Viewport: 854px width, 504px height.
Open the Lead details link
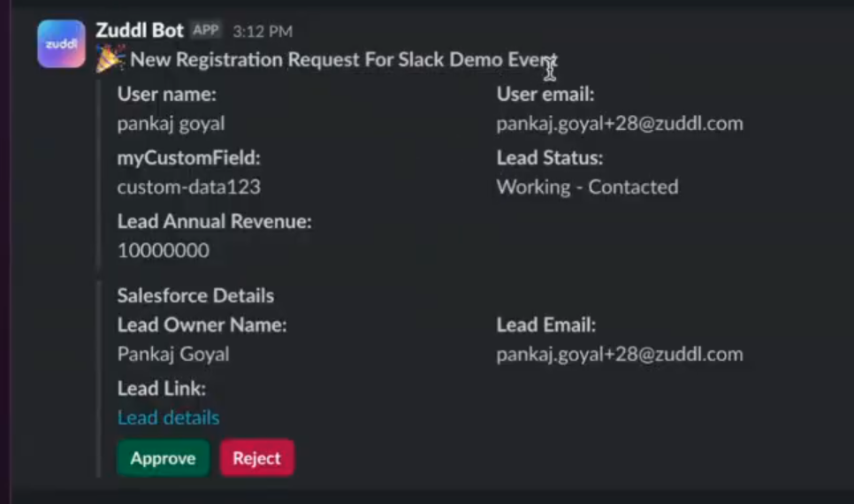(x=168, y=417)
